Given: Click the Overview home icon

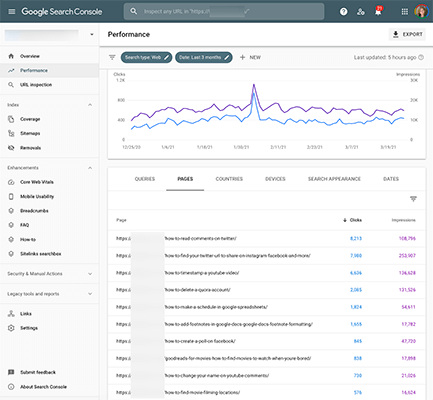Looking at the screenshot, I should pos(11,56).
